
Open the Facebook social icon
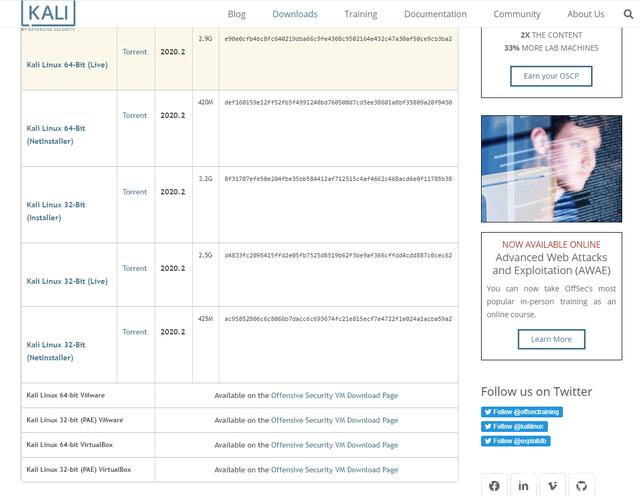494,485
